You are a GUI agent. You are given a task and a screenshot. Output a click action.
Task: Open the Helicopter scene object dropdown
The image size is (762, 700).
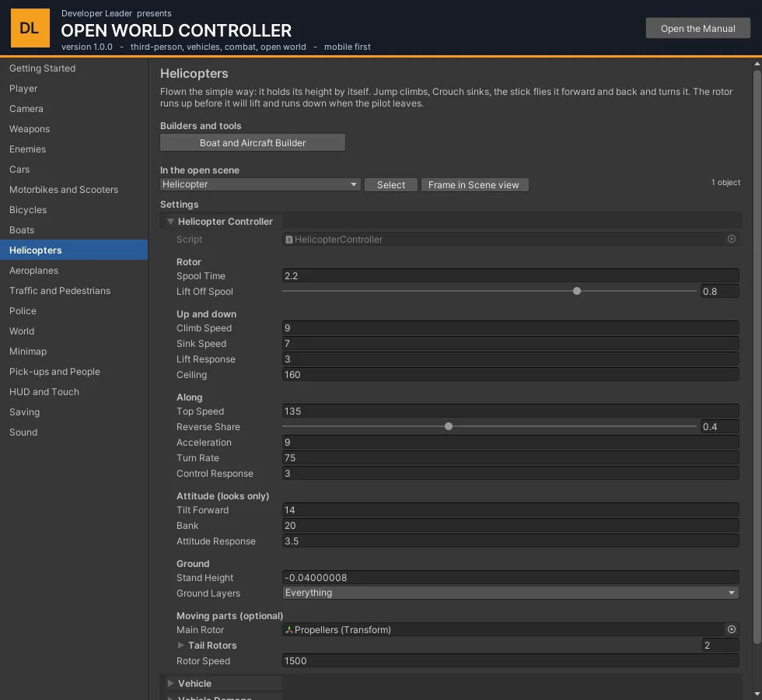point(260,184)
